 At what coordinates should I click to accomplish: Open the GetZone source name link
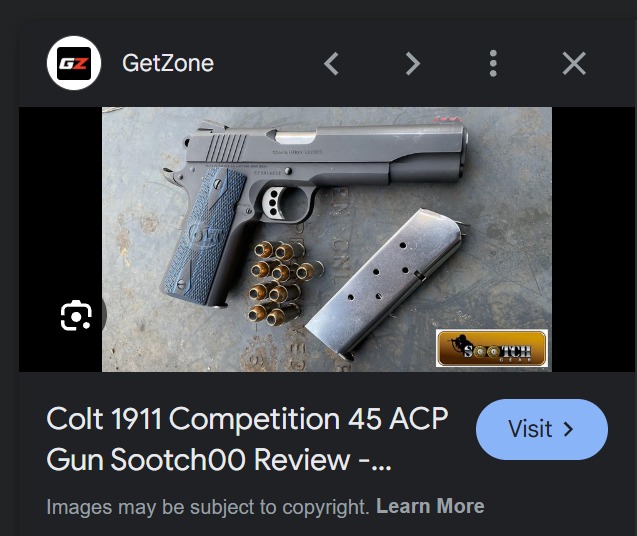[168, 63]
